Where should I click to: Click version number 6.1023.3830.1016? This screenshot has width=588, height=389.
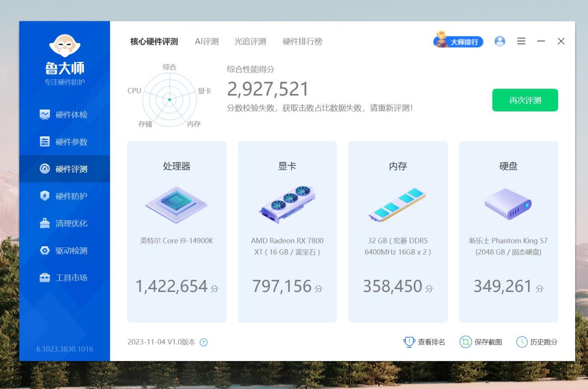click(65, 349)
